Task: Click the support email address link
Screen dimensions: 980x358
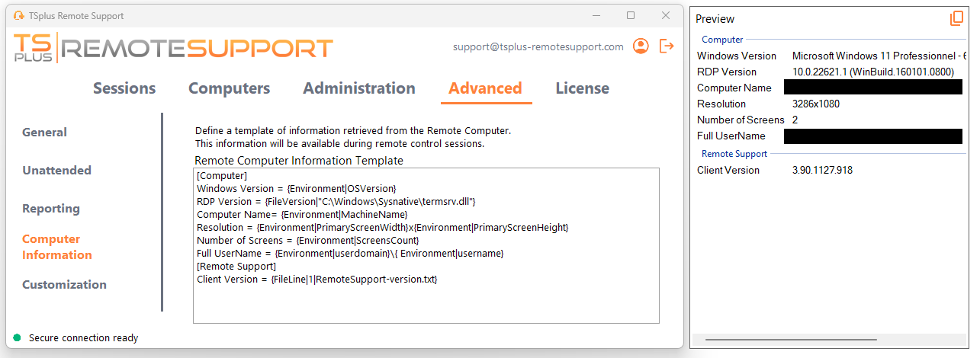Action: [x=538, y=46]
